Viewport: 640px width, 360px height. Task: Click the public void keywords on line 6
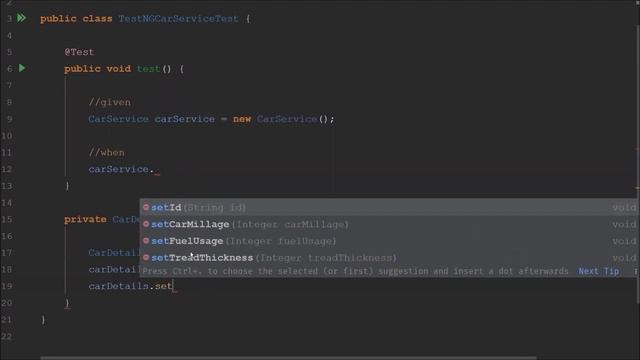[x=98, y=69]
